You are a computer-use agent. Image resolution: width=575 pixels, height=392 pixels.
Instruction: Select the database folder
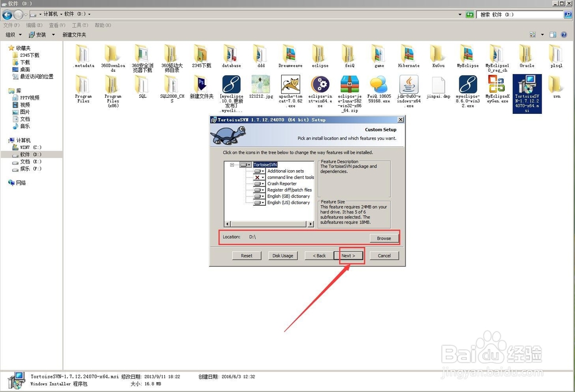(x=231, y=56)
